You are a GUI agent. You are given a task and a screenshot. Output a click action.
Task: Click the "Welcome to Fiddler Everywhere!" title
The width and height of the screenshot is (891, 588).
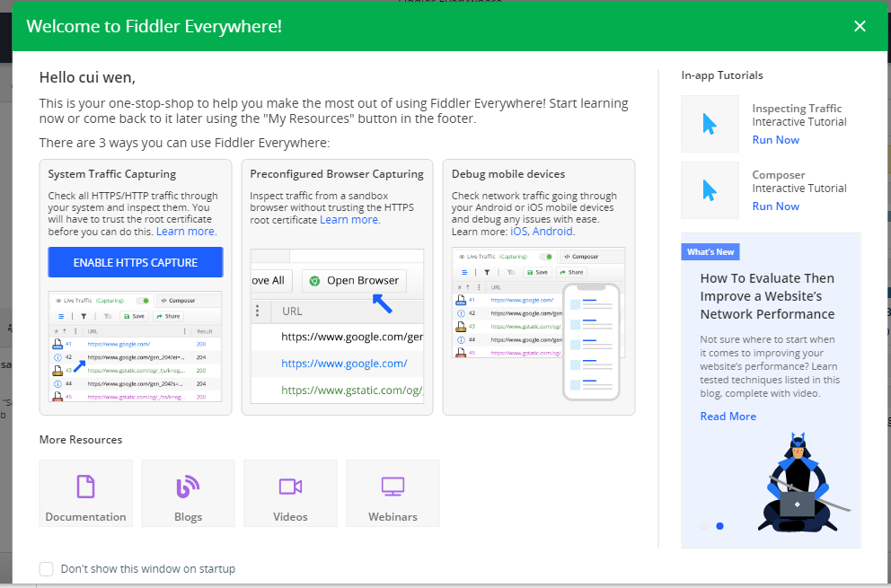[154, 26]
